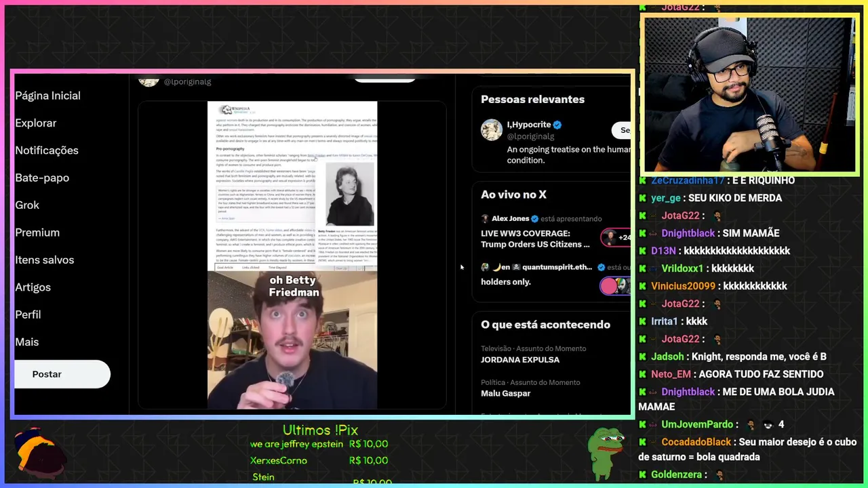Click Kick badge beside D13N

pos(642,251)
